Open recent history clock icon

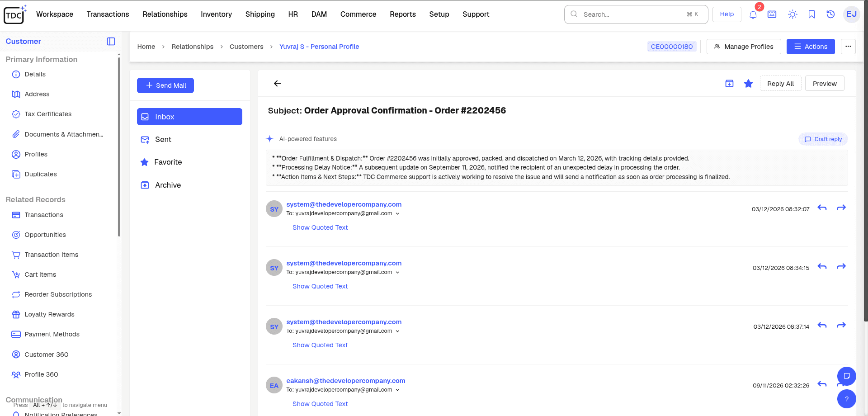(x=830, y=14)
